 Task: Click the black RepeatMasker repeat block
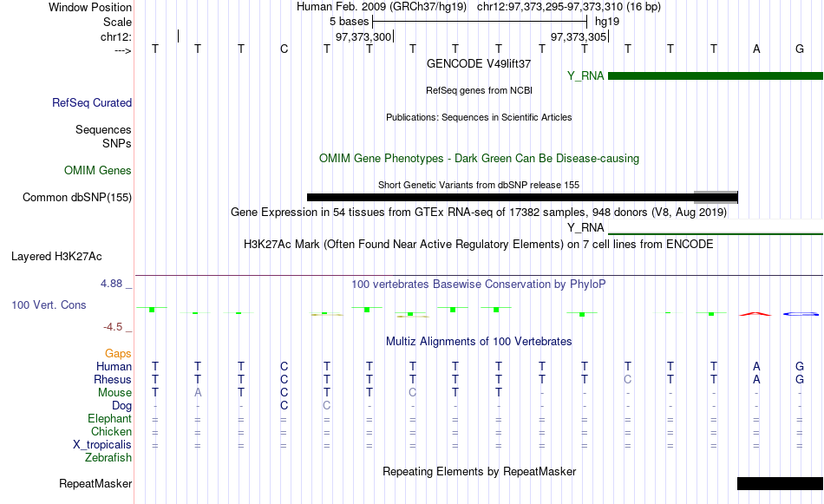[x=780, y=483]
